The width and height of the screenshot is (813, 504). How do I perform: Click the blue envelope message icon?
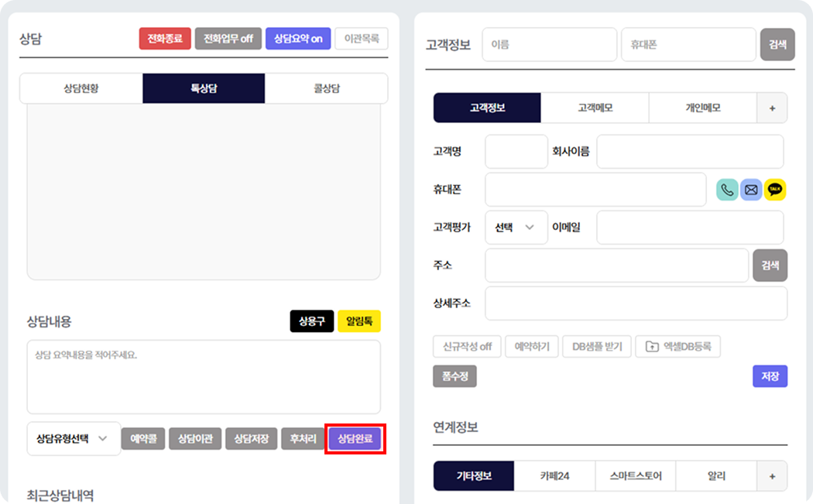(x=751, y=190)
